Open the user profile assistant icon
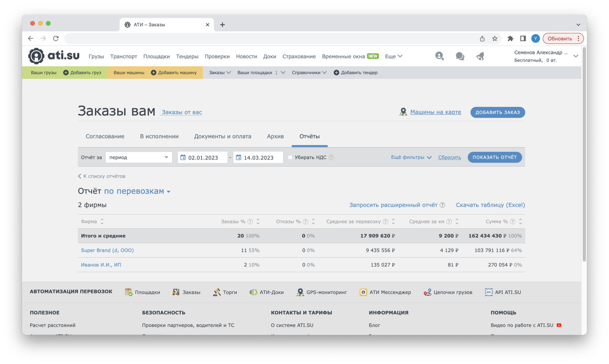Image resolution: width=609 pixels, height=364 pixels. (x=439, y=56)
